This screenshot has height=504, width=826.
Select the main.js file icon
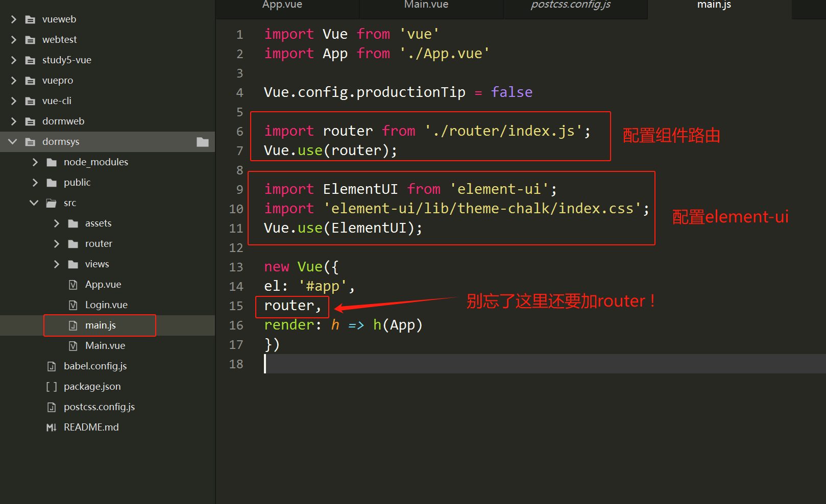pyautogui.click(x=73, y=325)
